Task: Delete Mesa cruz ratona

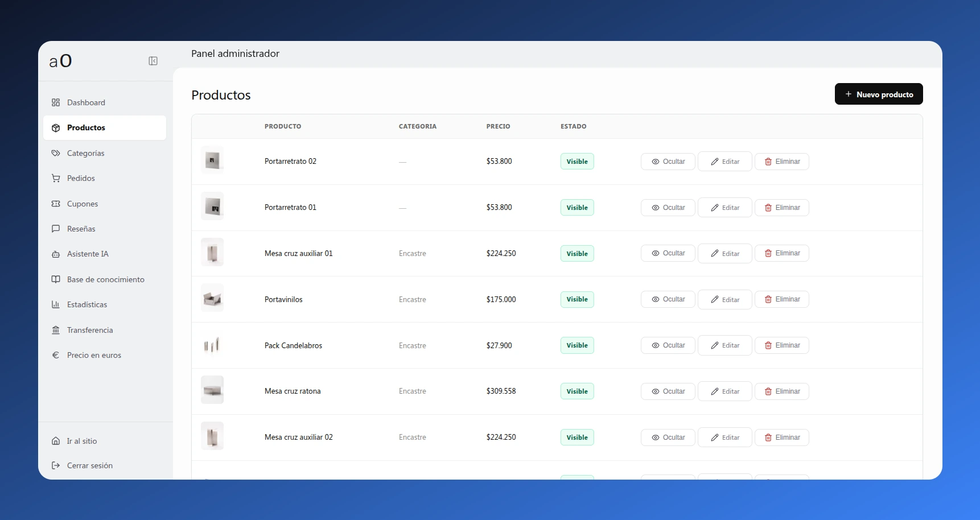Action: [782, 391]
